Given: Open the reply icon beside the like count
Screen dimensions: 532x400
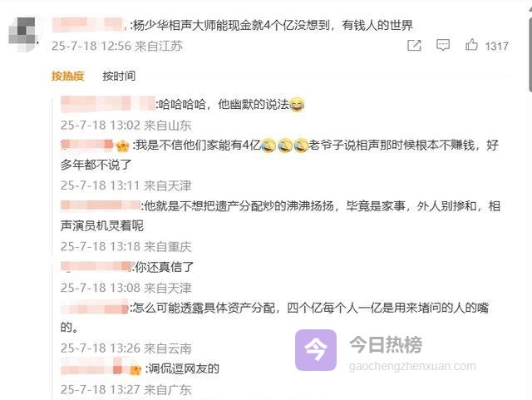Looking at the screenshot, I should click(x=443, y=45).
